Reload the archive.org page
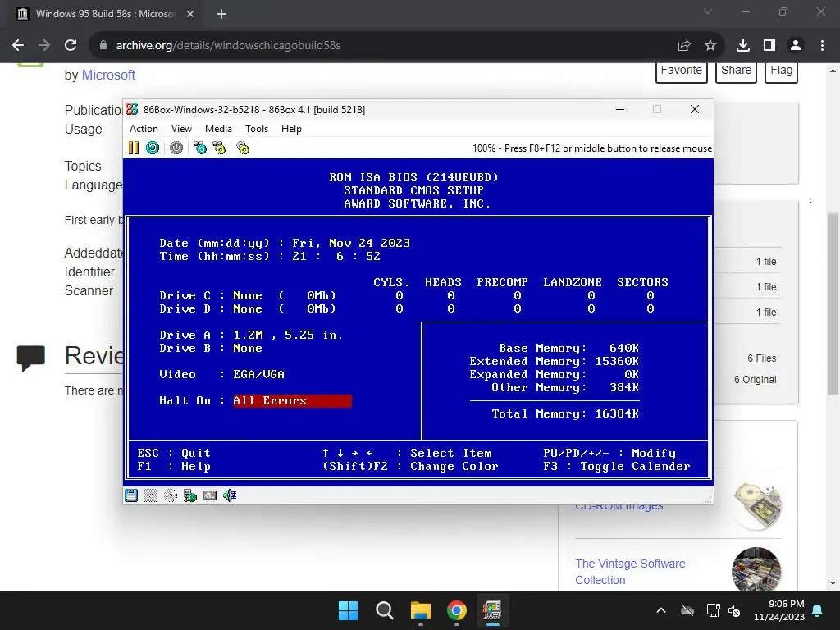This screenshot has width=840, height=630. (71, 46)
